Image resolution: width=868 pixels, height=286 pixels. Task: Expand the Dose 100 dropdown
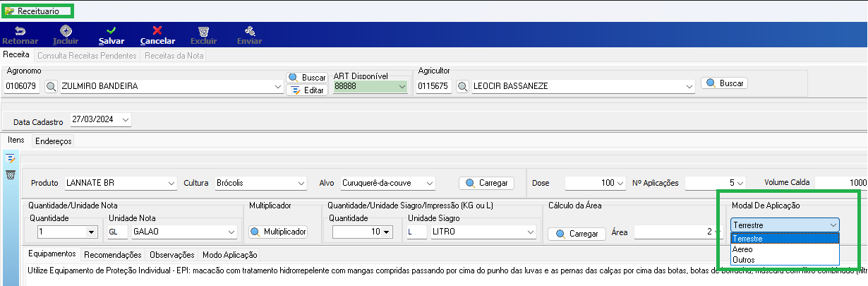pyautogui.click(x=620, y=183)
